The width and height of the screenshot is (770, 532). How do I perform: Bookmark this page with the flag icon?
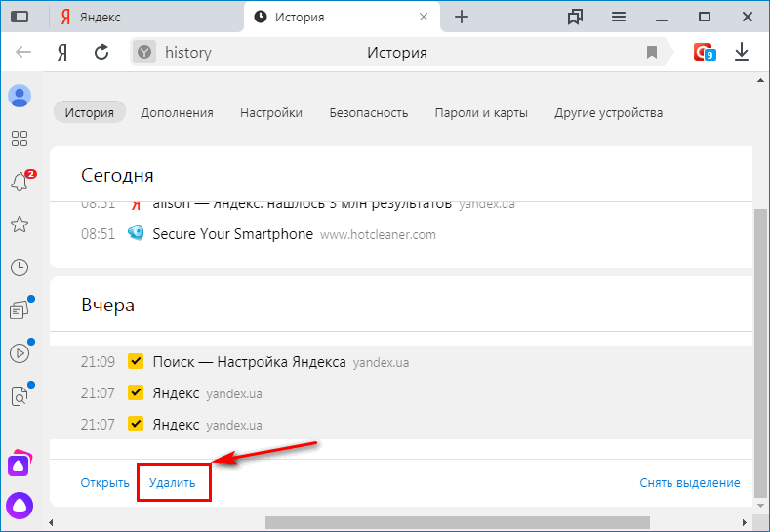point(652,52)
